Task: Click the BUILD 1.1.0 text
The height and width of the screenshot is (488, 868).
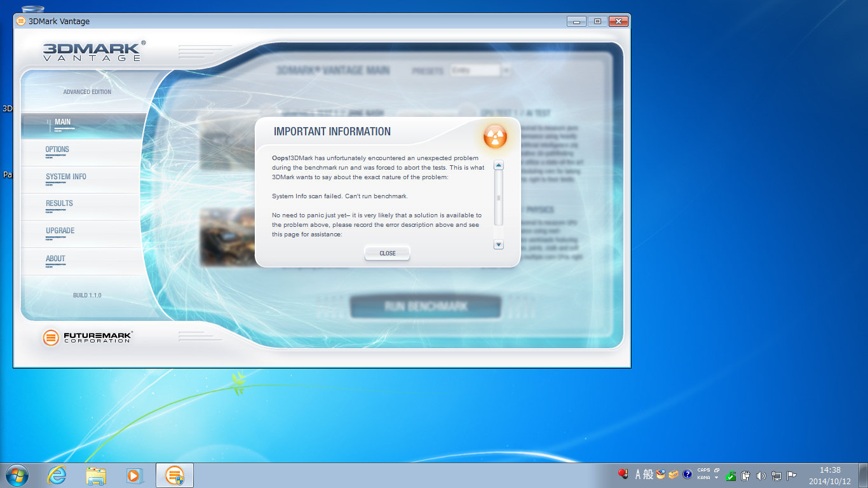Action: (87, 295)
